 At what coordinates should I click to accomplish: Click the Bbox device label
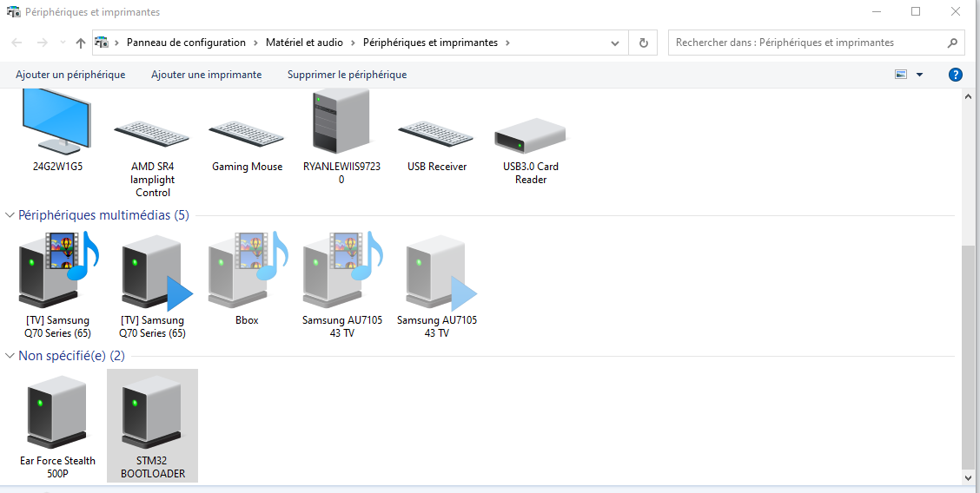(x=247, y=320)
